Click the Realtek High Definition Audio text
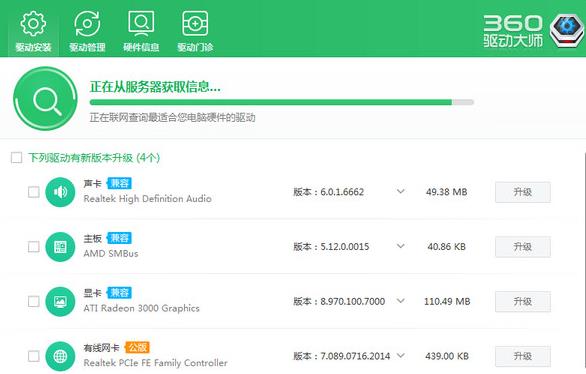 click(x=147, y=199)
